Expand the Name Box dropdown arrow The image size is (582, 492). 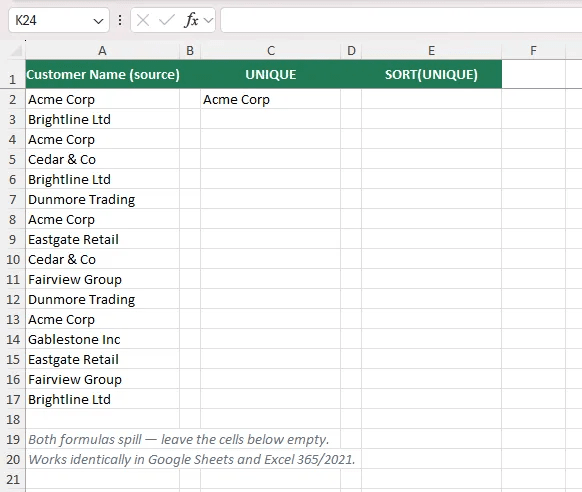[x=98, y=21]
